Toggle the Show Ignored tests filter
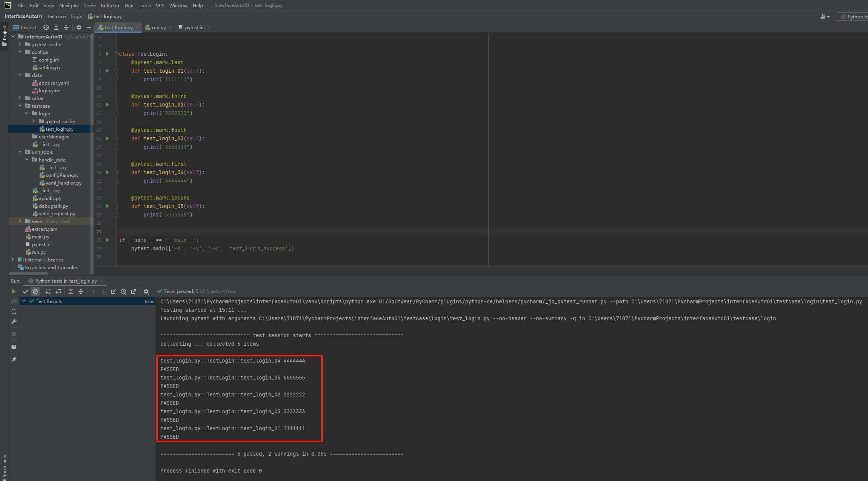The height and width of the screenshot is (481, 868). tap(35, 292)
